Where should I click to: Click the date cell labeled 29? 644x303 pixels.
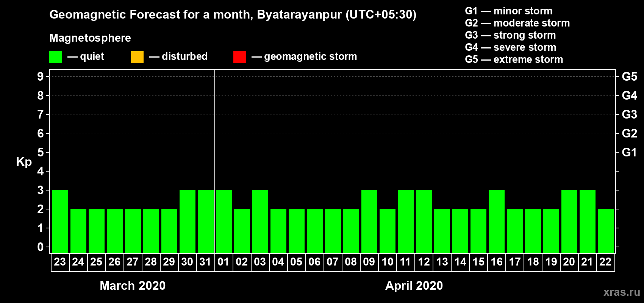(x=169, y=262)
